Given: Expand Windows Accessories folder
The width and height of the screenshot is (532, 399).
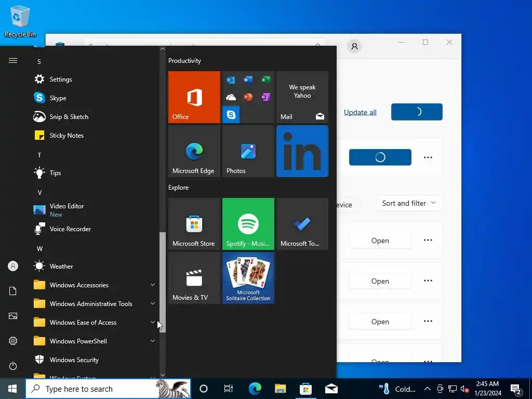Looking at the screenshot, I should pos(95,285).
